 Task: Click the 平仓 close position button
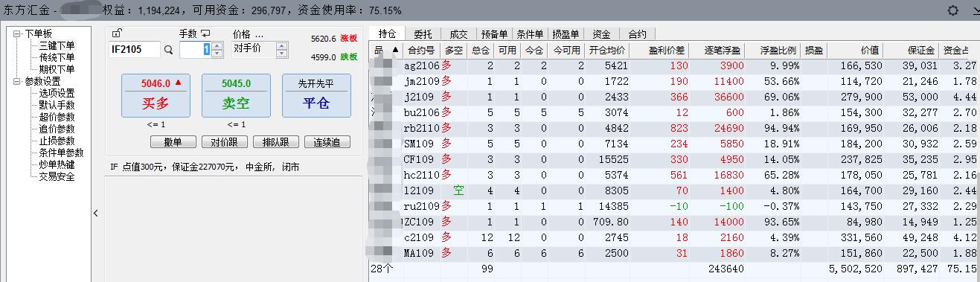tap(316, 95)
